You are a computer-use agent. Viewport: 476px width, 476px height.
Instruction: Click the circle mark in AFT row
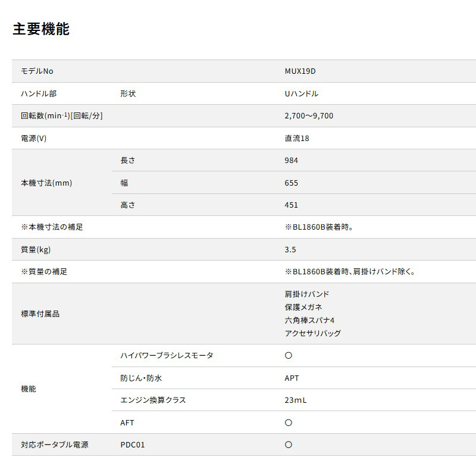(x=289, y=422)
